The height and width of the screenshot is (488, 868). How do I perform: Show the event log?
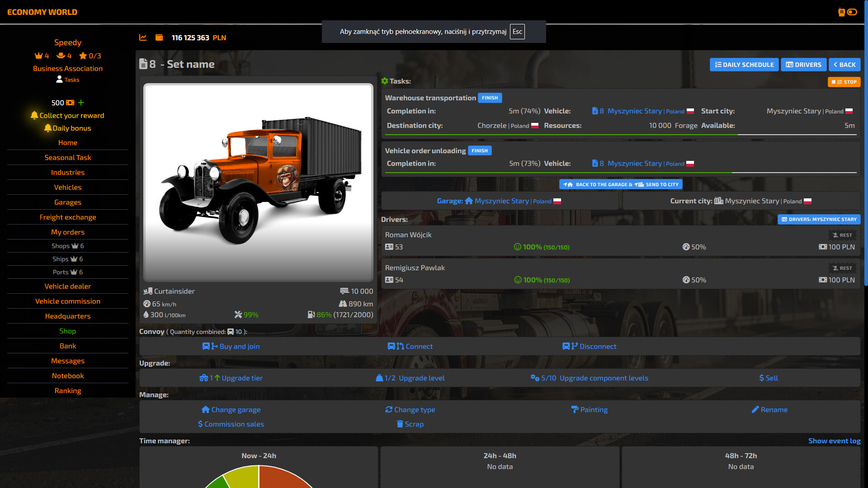(834, 441)
